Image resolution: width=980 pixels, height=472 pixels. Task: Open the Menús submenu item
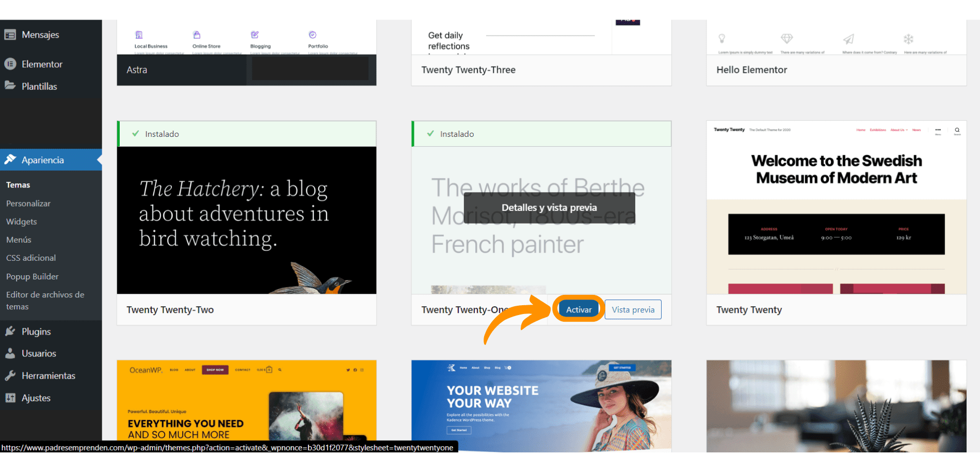pyautogui.click(x=19, y=240)
